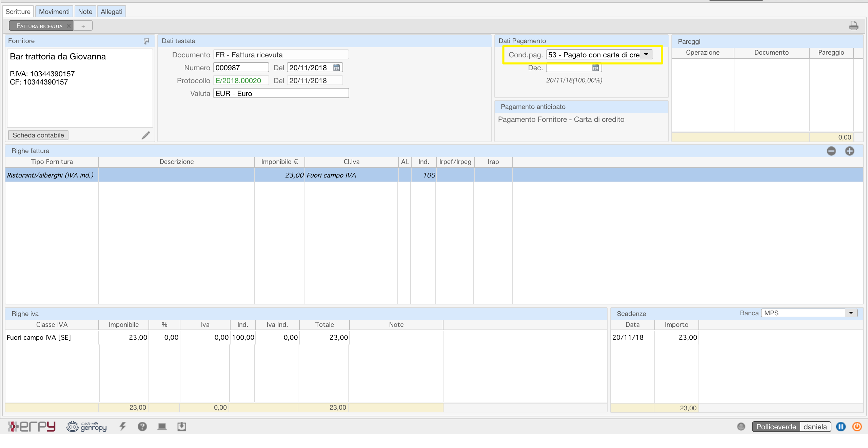Remove invoice row with minus icon
The image size is (868, 448).
(831, 151)
